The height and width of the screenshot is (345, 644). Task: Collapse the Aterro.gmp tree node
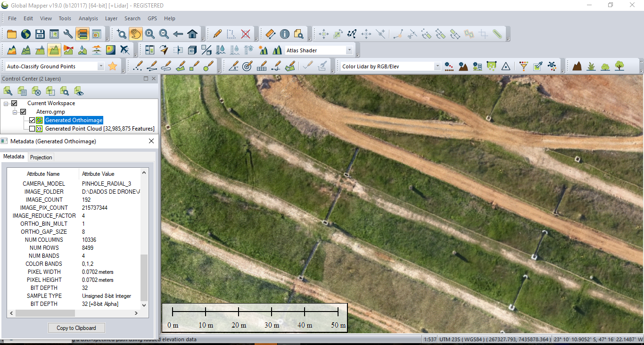[15, 112]
